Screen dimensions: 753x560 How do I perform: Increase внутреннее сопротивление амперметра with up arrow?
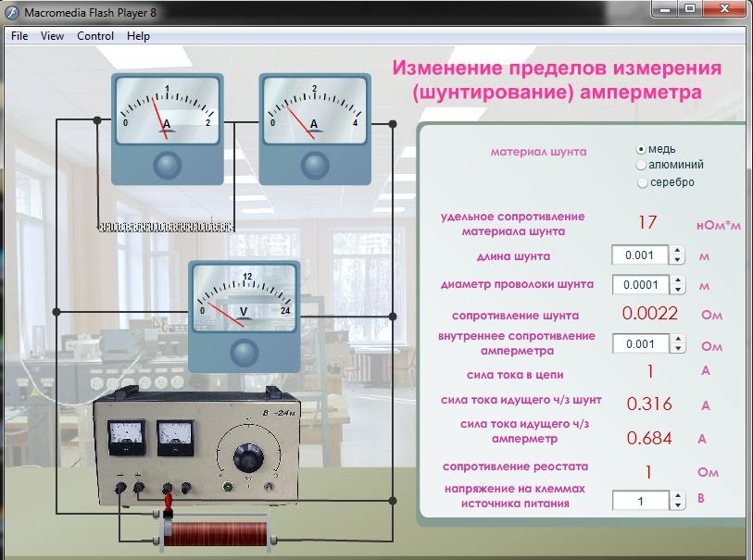(678, 340)
